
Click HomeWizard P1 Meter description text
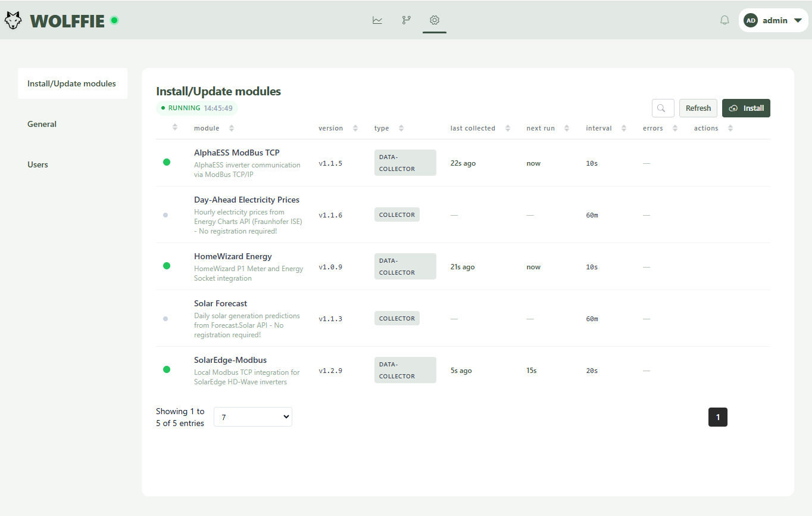click(249, 273)
